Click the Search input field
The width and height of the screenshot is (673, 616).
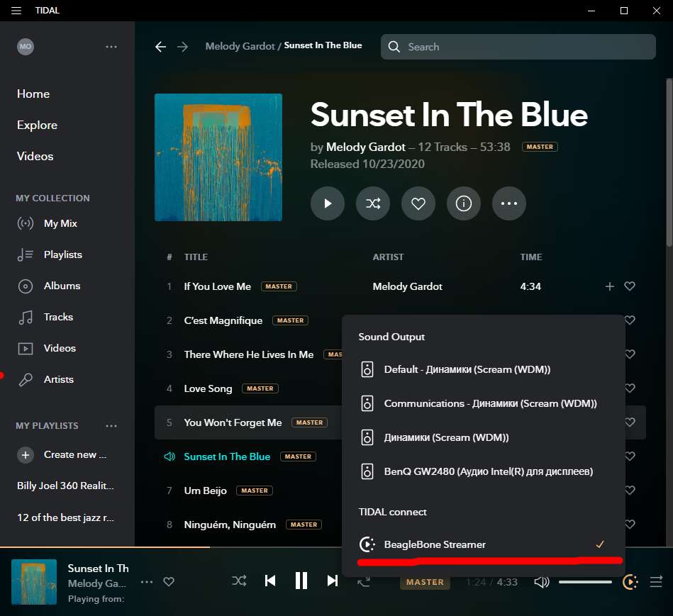coord(518,47)
